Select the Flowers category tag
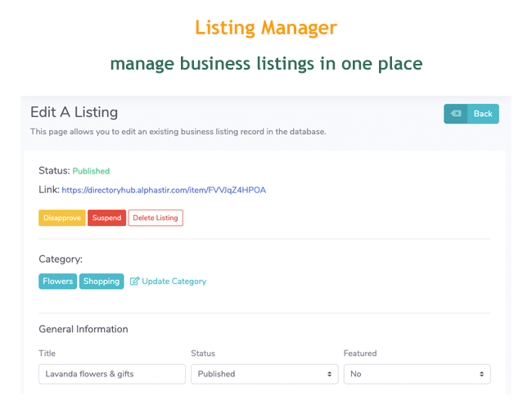The height and width of the screenshot is (401, 532). pyautogui.click(x=57, y=282)
